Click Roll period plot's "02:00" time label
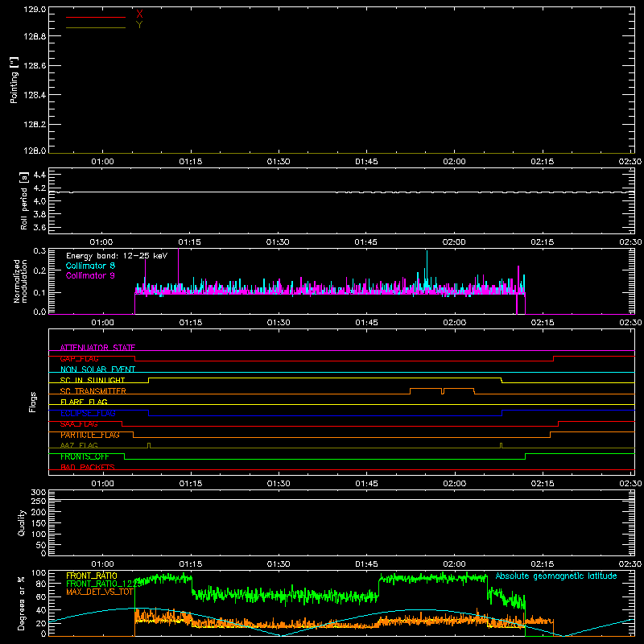The image size is (644, 644). click(454, 242)
